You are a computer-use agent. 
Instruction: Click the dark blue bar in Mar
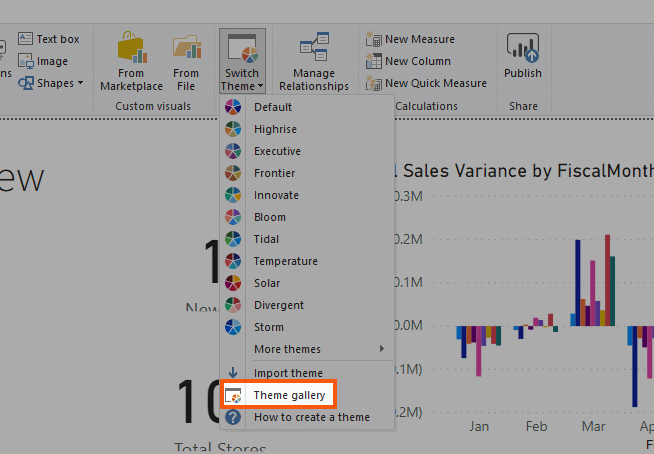coord(578,283)
